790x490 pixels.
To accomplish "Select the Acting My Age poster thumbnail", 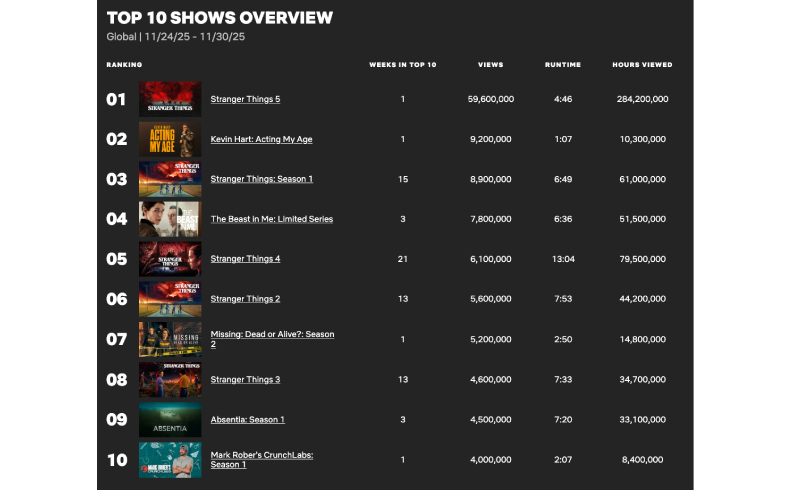I will click(x=170, y=139).
